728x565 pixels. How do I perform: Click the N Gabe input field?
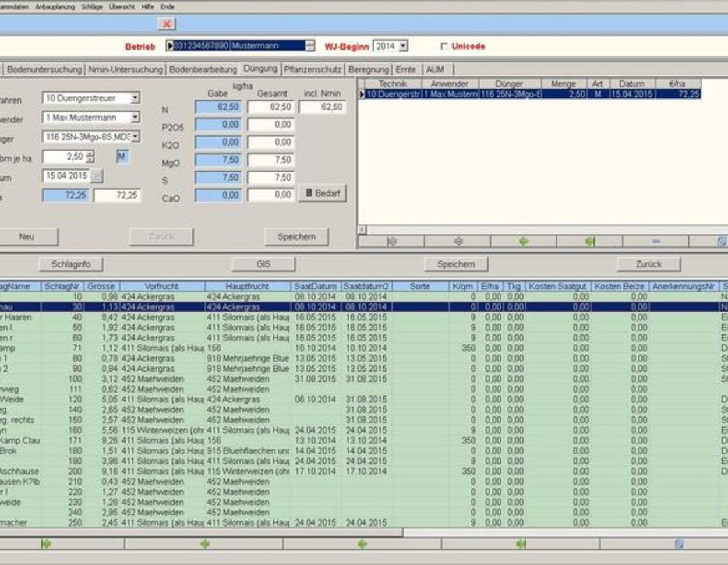point(218,107)
